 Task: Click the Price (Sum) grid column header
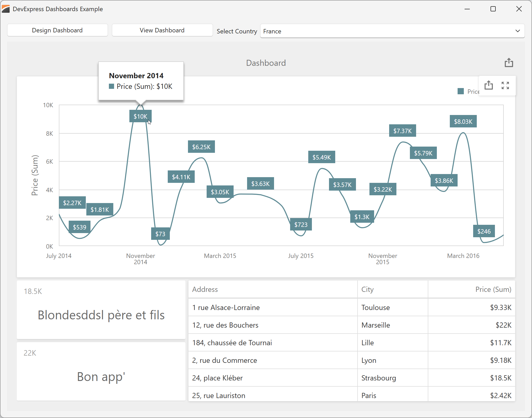click(x=472, y=289)
